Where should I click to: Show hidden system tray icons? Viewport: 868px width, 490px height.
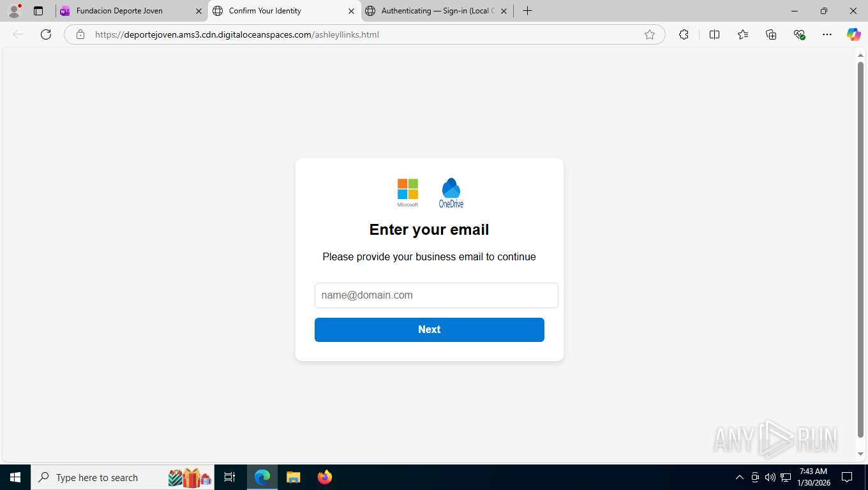pos(740,477)
